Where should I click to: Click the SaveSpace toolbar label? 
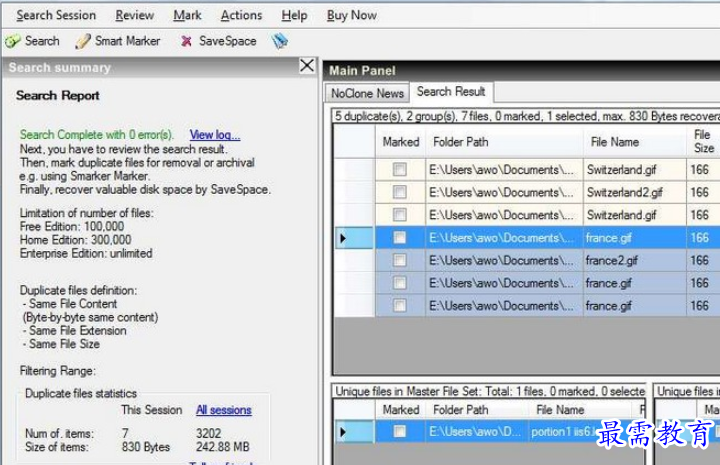point(228,41)
